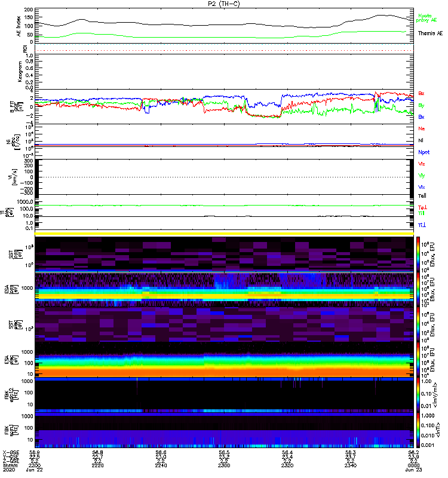448x478 pixels.
Task: Click the "Jun 22" date label
Action: point(35,470)
